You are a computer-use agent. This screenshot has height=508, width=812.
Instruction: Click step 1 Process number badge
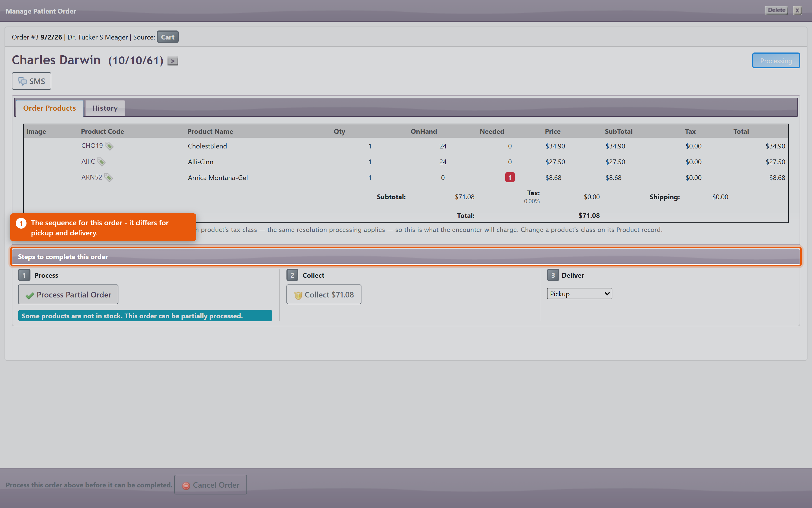pos(24,275)
